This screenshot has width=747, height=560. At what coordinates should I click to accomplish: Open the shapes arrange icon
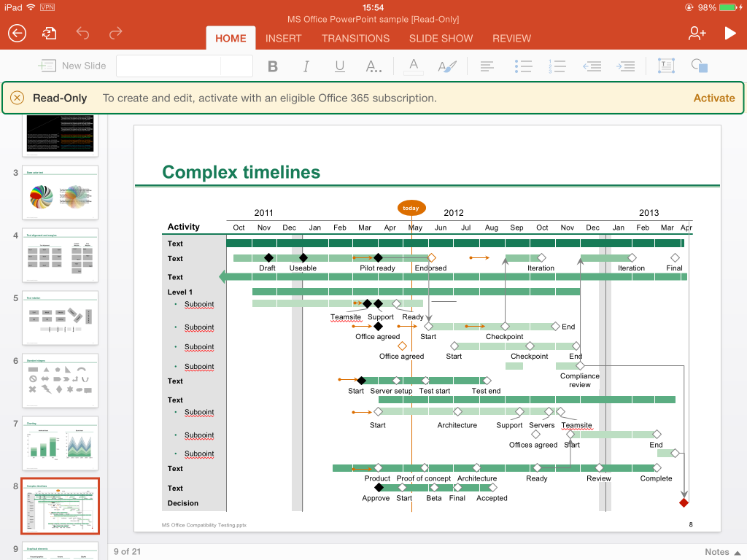pyautogui.click(x=700, y=66)
